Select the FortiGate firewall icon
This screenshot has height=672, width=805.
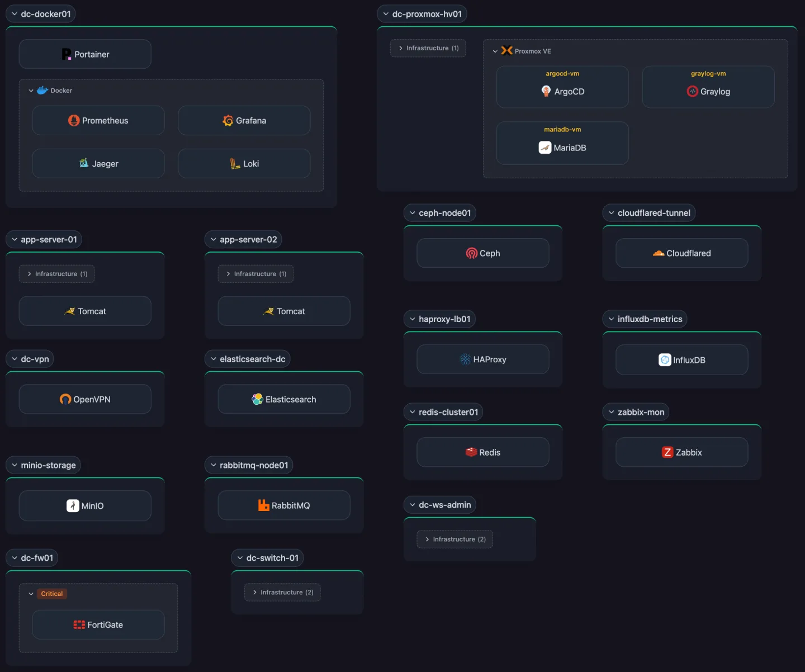click(x=78, y=624)
